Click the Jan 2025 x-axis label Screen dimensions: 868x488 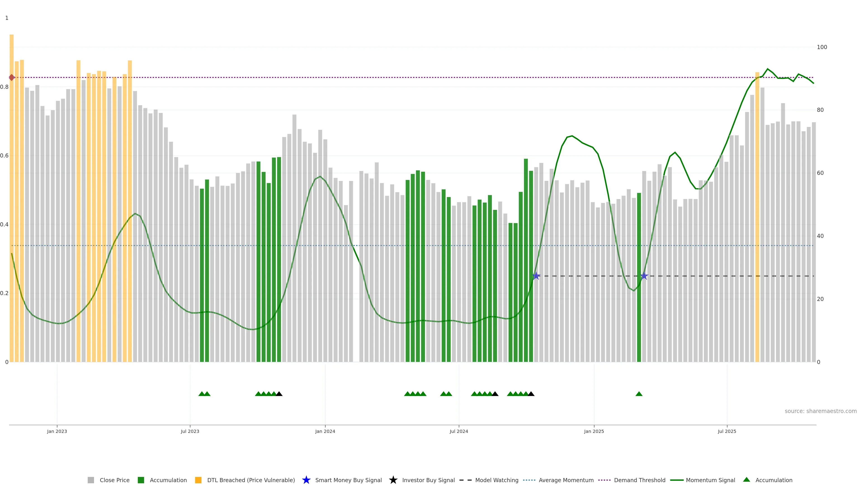[x=594, y=432]
